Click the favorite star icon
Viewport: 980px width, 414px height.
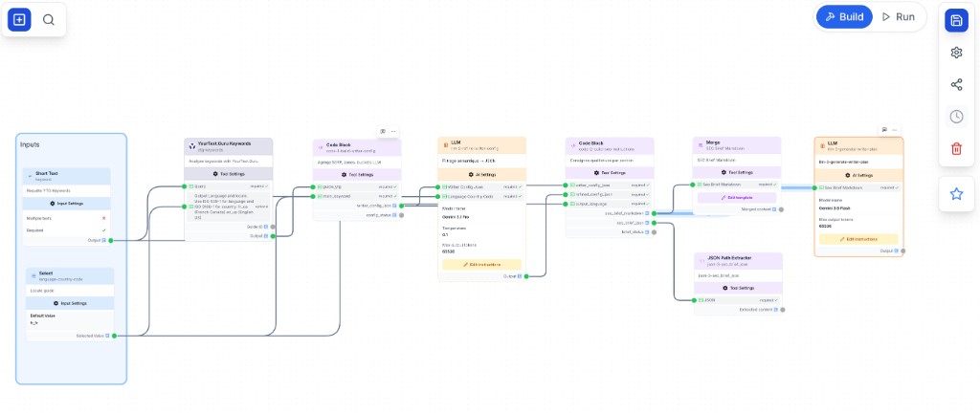click(x=956, y=193)
